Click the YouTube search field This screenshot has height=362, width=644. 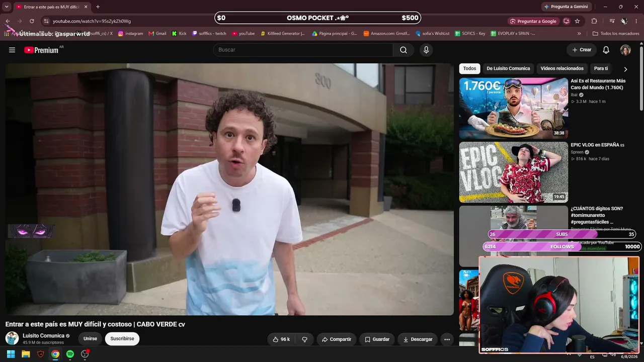coord(303,50)
